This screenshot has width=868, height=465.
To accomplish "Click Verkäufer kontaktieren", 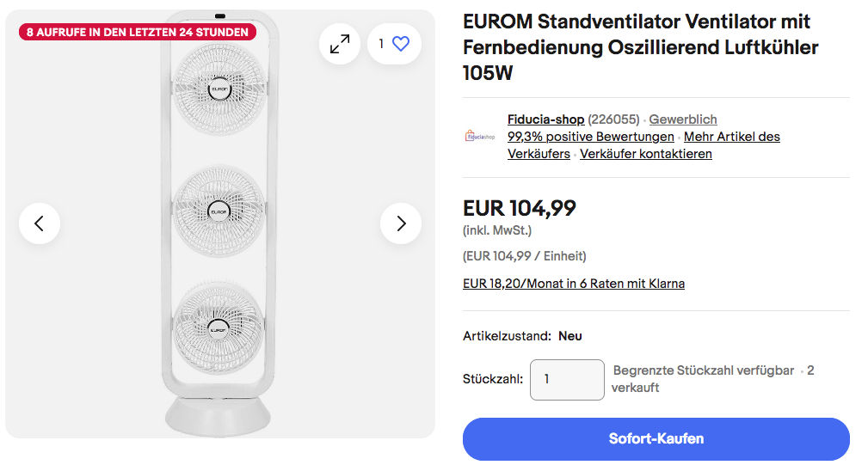I will (645, 154).
